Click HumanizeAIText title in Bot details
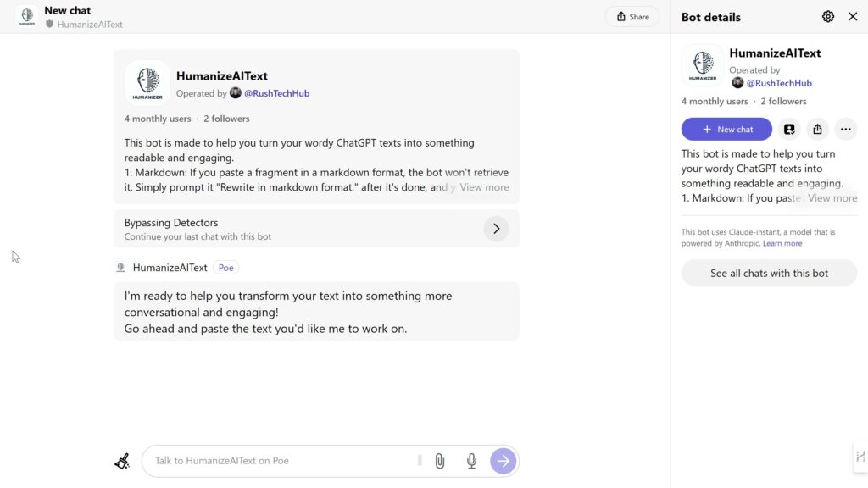The image size is (868, 488). [x=775, y=53]
